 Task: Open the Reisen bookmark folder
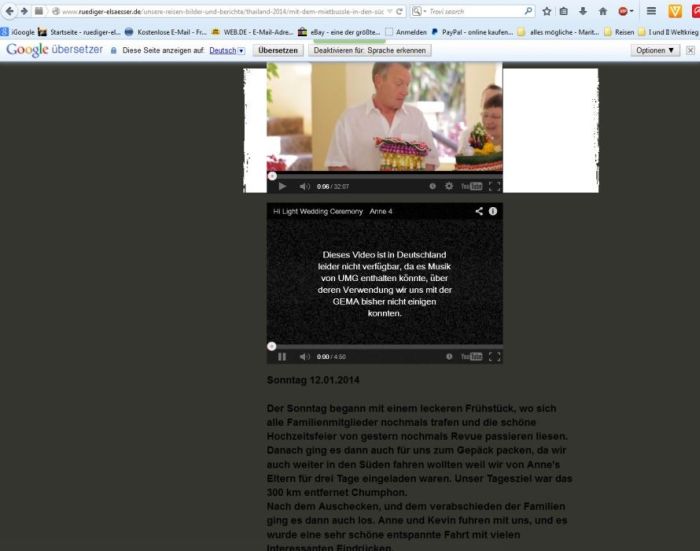click(x=619, y=32)
